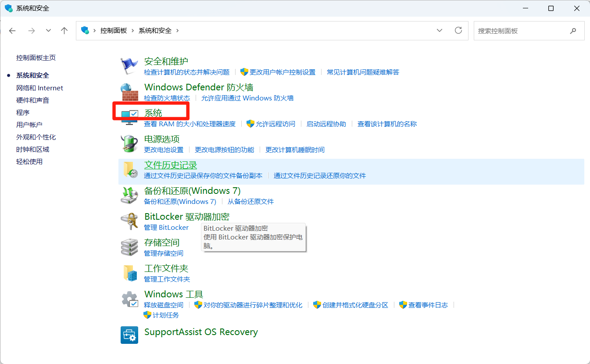Click the shield icon beside 允许远程访问
The width and height of the screenshot is (590, 364).
click(x=250, y=124)
